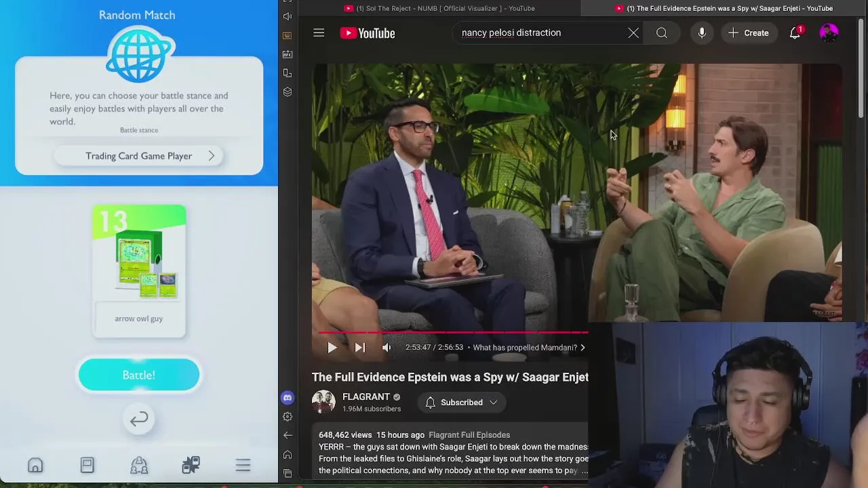Go to the game Home tab icon

[35, 465]
